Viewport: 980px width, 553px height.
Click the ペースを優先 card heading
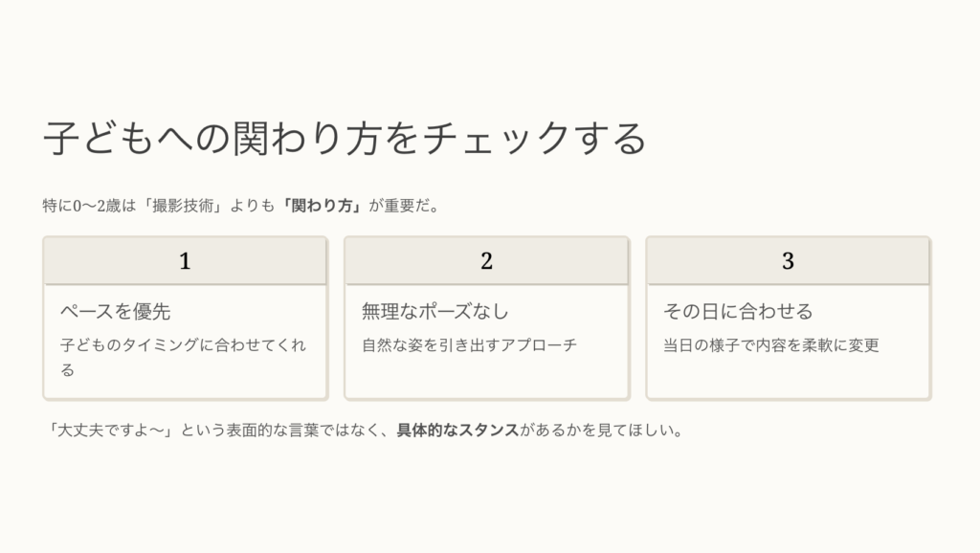[x=115, y=311]
